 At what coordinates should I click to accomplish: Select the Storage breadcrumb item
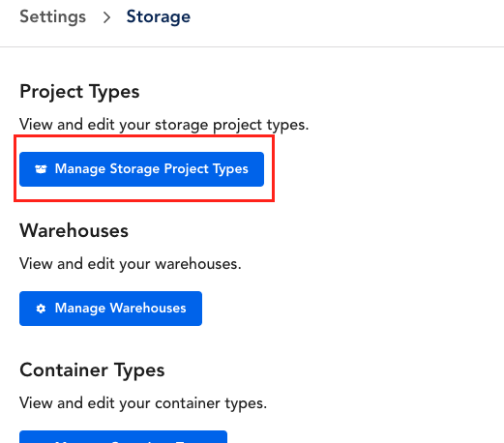click(159, 16)
